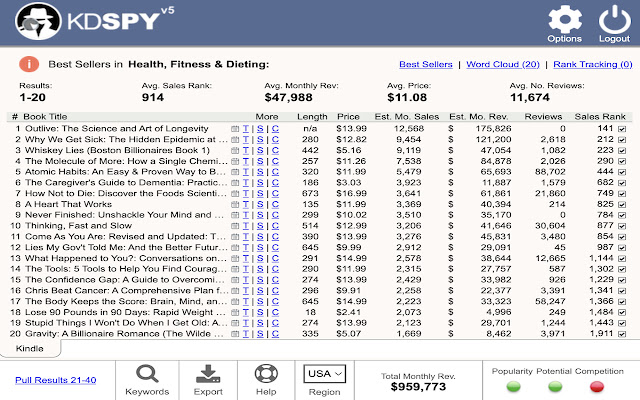Click the green Popularity indicator
Screen dimensions: 640x400
[x=513, y=386]
